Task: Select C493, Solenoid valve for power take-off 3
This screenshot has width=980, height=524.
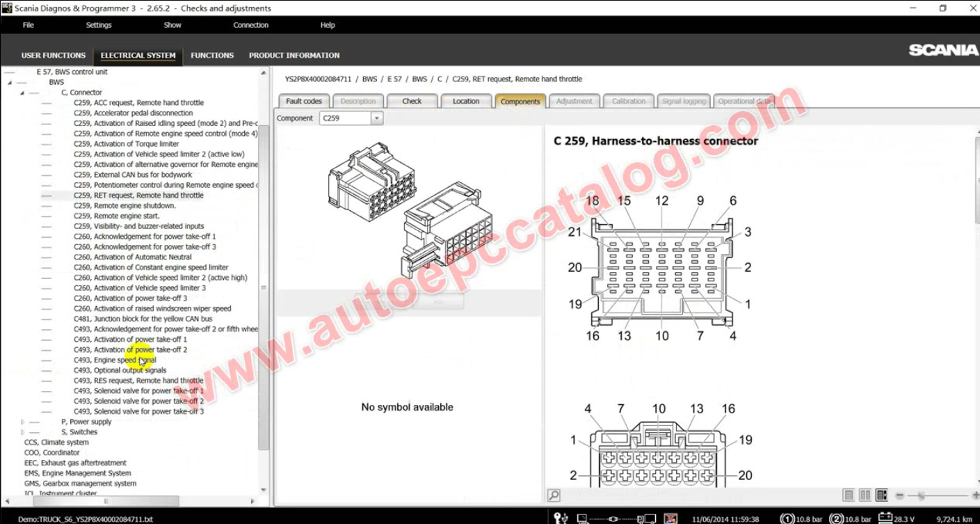Action: [139, 411]
